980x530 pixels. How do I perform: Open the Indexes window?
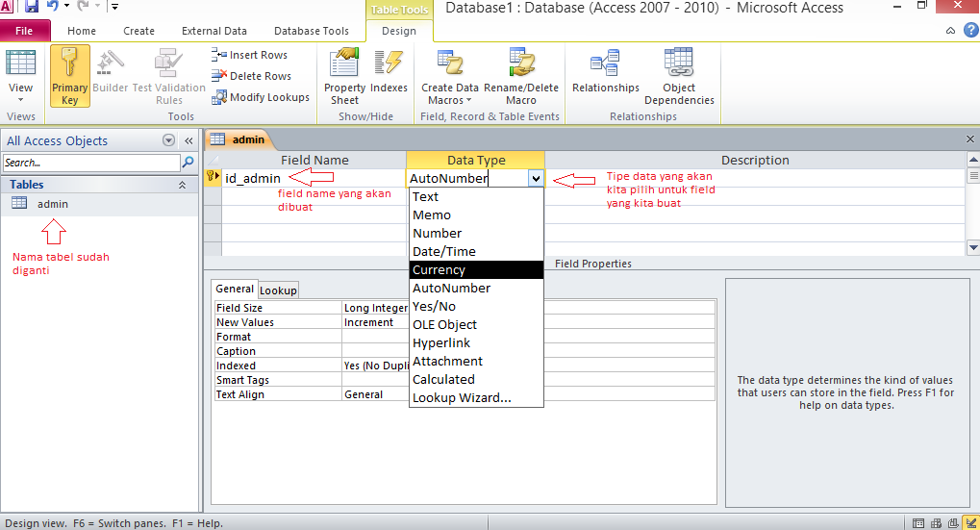389,72
